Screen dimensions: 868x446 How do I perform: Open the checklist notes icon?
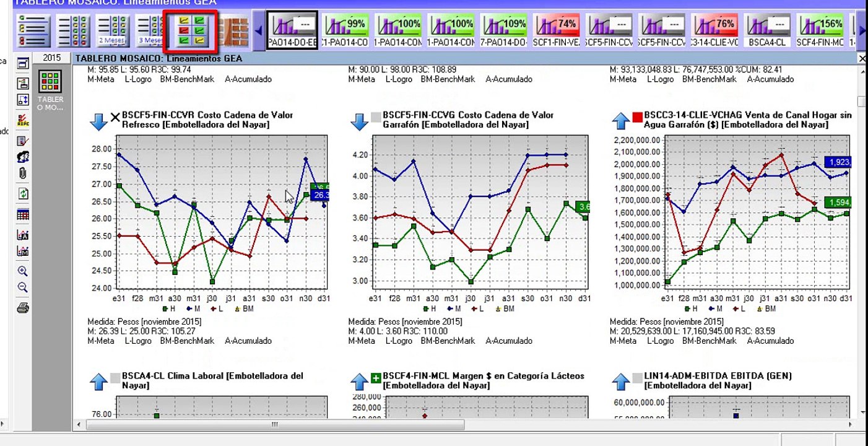(x=23, y=141)
